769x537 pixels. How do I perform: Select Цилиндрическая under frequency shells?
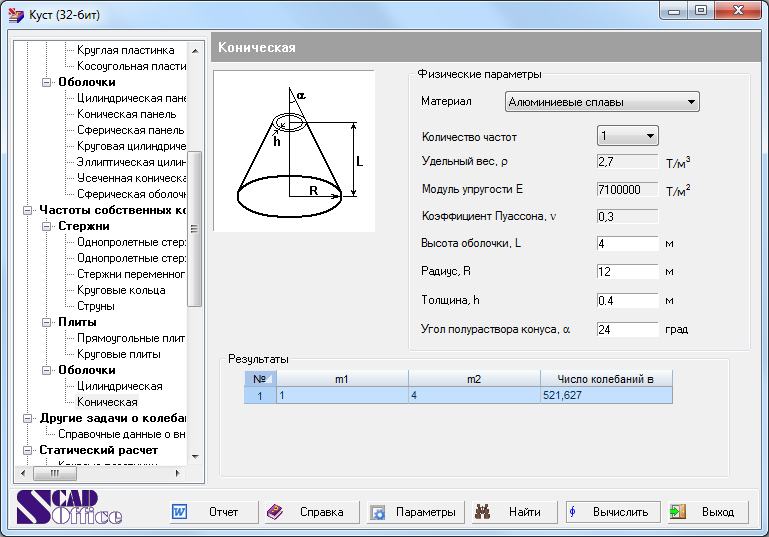119,386
